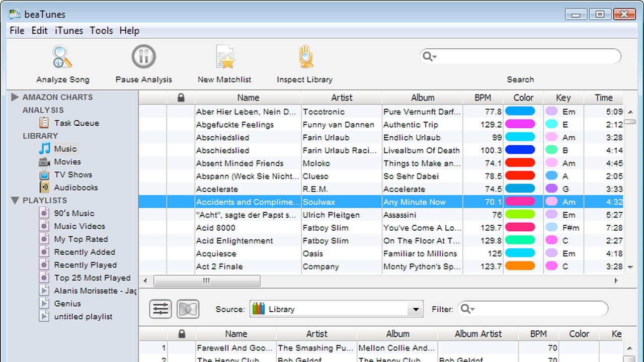
Task: Open the Inspect Library tool
Action: 305,57
